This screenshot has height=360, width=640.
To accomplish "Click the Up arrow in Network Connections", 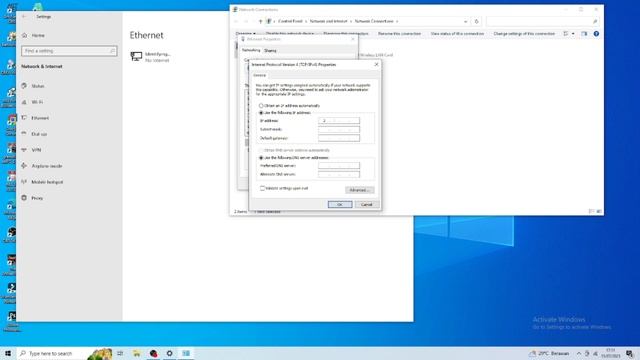I will 260,21.
